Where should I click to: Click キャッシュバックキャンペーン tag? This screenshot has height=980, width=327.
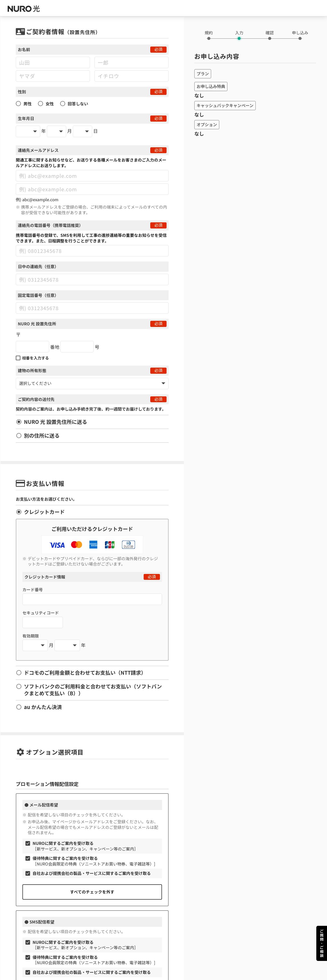[x=225, y=105]
